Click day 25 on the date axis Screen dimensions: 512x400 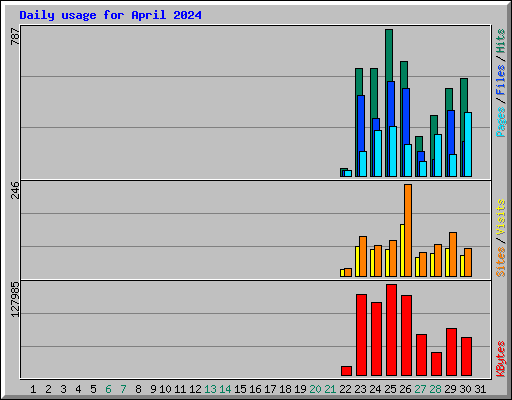390,389
